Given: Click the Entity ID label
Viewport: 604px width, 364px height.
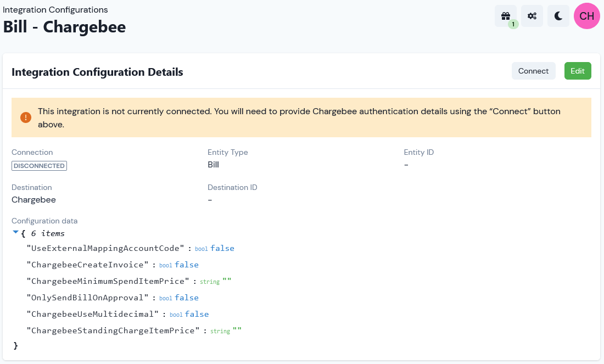Looking at the screenshot, I should [419, 152].
